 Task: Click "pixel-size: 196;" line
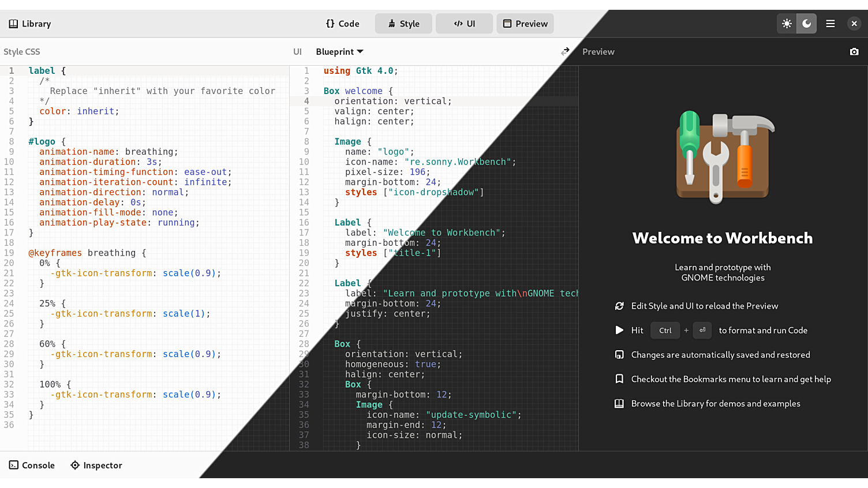click(x=388, y=172)
